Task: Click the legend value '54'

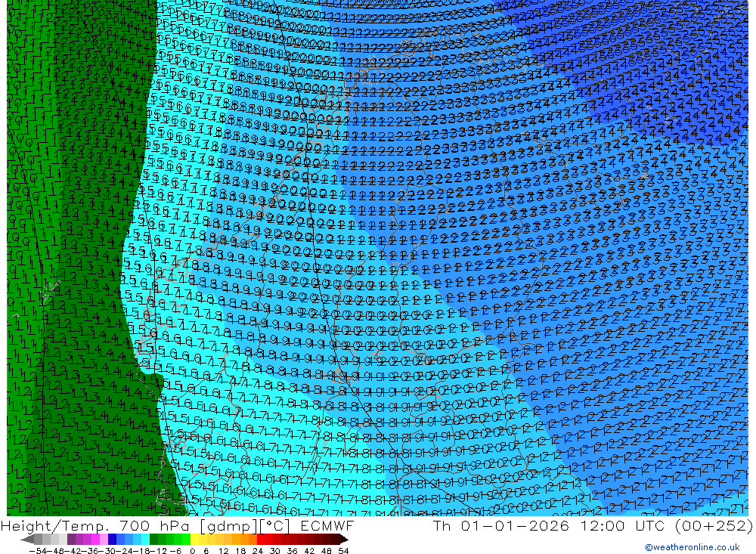Action: (x=343, y=551)
